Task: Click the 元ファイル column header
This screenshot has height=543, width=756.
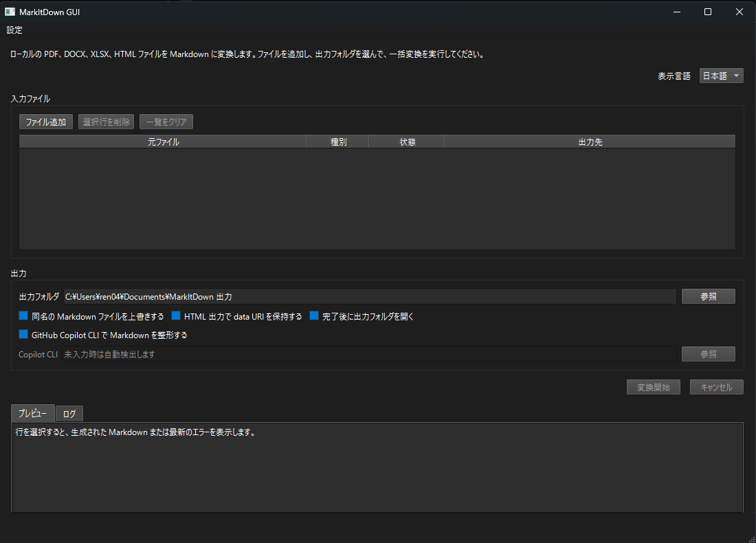Action: 163,141
